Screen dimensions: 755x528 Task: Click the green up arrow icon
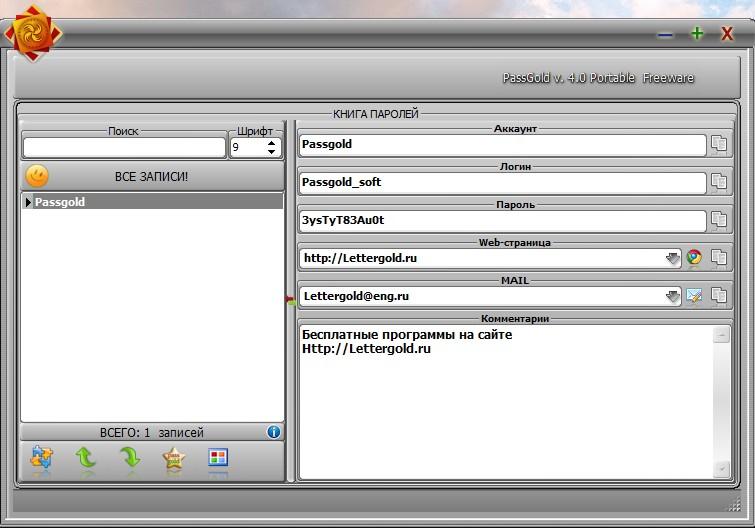(86, 458)
